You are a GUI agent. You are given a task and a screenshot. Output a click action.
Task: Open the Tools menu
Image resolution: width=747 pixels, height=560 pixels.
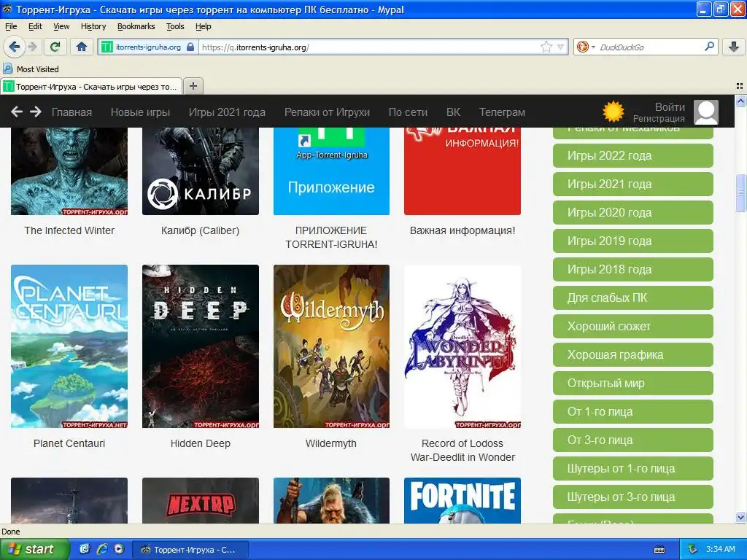click(175, 27)
